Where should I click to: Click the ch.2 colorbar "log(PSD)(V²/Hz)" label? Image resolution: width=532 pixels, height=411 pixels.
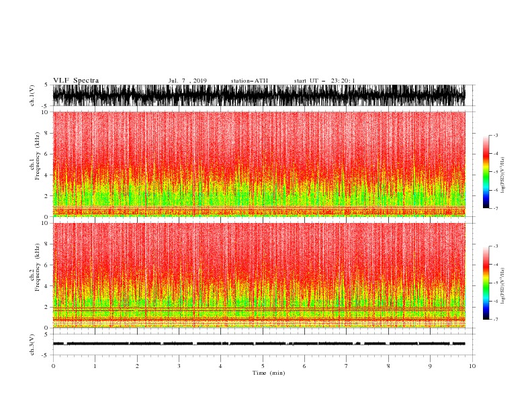503,285
